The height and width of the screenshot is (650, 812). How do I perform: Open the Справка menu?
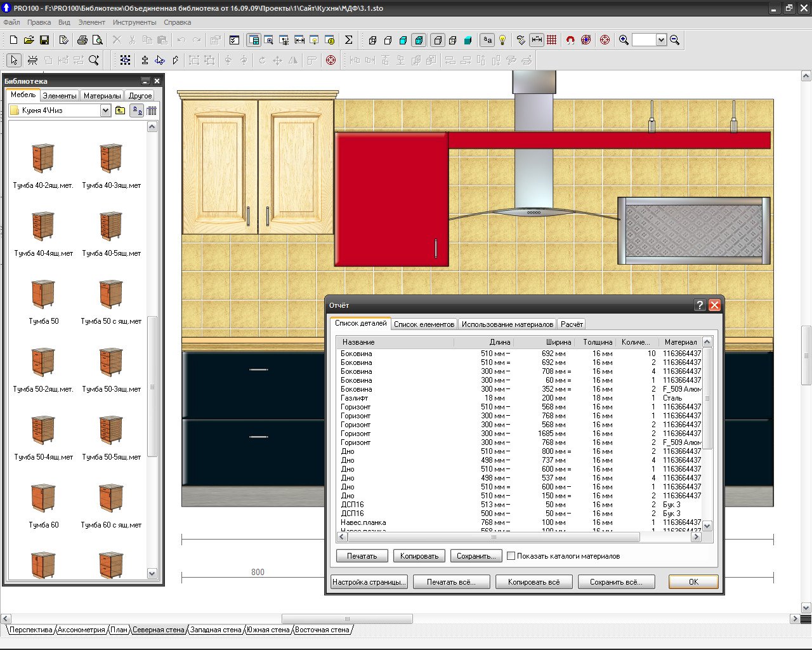[177, 22]
